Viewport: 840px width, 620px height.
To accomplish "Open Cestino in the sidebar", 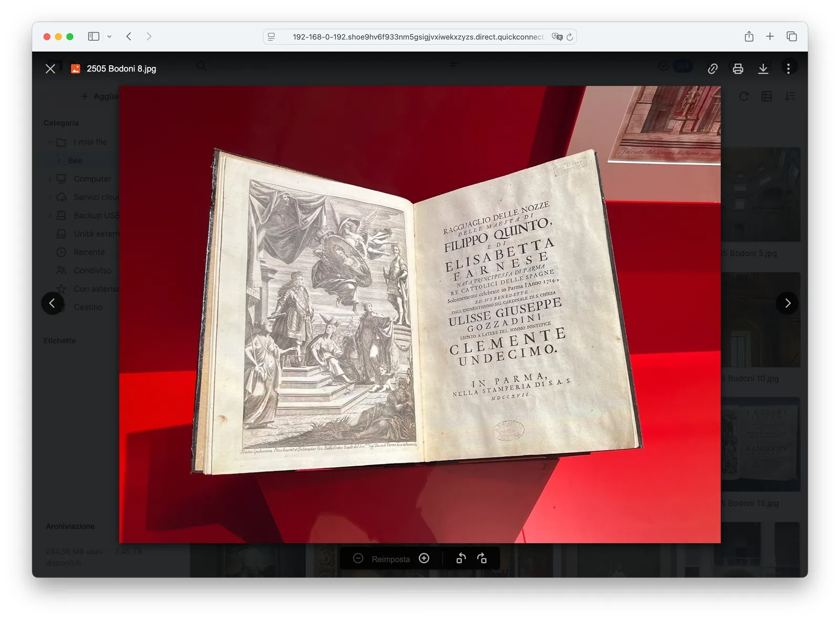I will [x=88, y=307].
